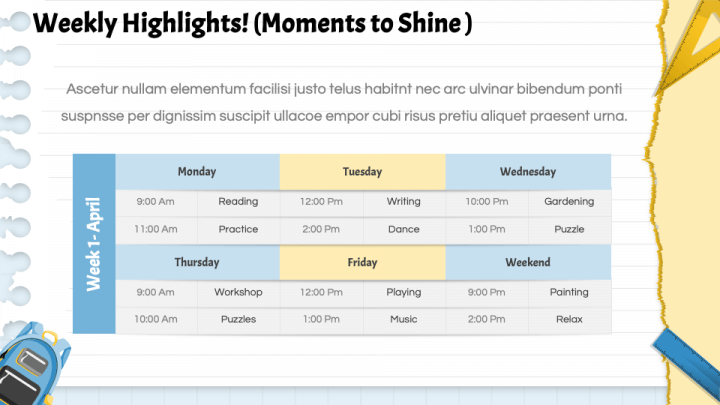This screenshot has width=720, height=405.
Task: Select the Gardening activity cell
Action: (x=569, y=202)
